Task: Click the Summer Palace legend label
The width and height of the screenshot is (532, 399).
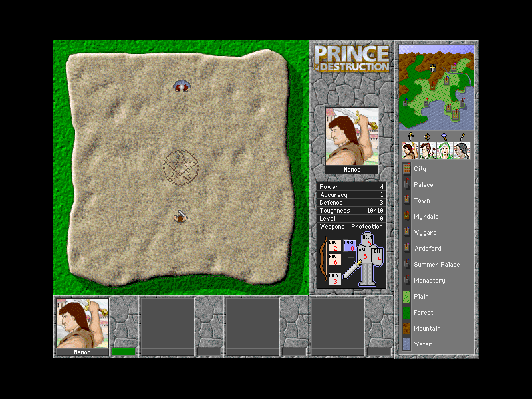Action: point(437,264)
